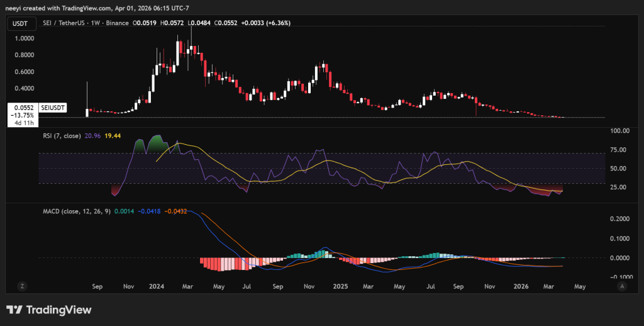The width and height of the screenshot is (644, 326).
Task: Click the 0.0552 current price label
Action: click(23, 108)
